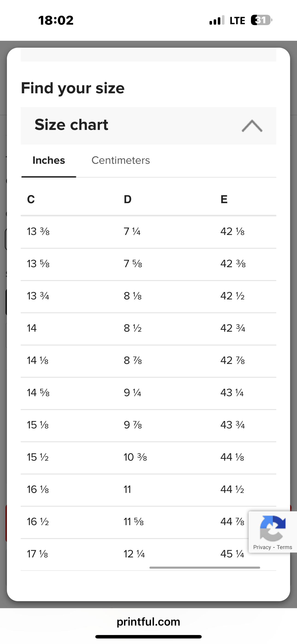Screen dimensions: 297x644
Task: Tap the home indicator bar at bottom
Action: tap(148, 636)
